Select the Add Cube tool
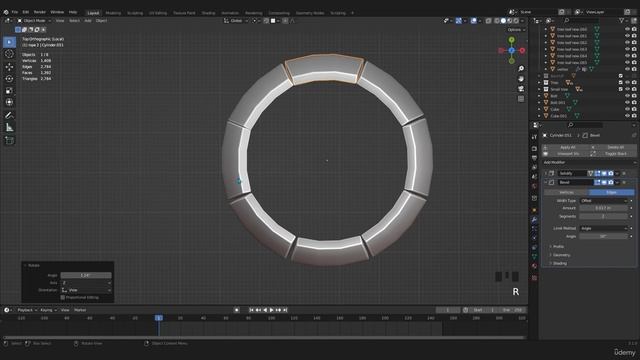The width and height of the screenshot is (640, 360). [9, 140]
